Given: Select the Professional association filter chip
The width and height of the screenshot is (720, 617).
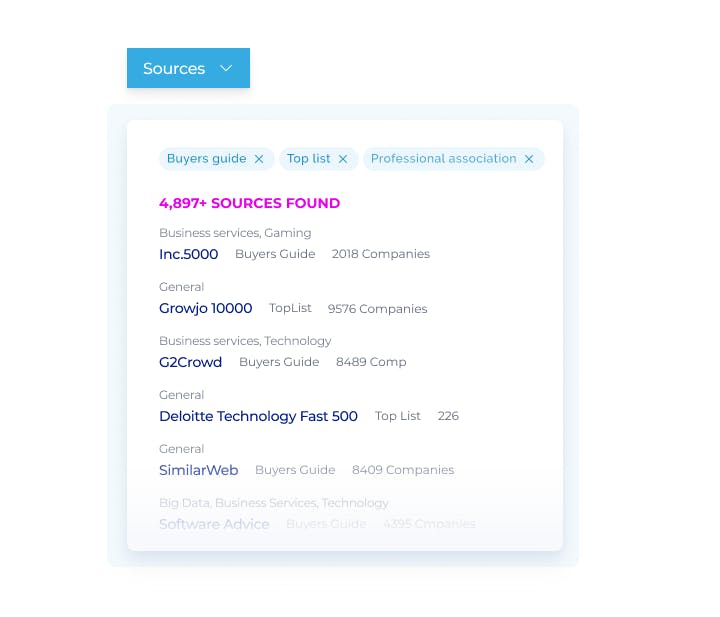Looking at the screenshot, I should point(443,159).
